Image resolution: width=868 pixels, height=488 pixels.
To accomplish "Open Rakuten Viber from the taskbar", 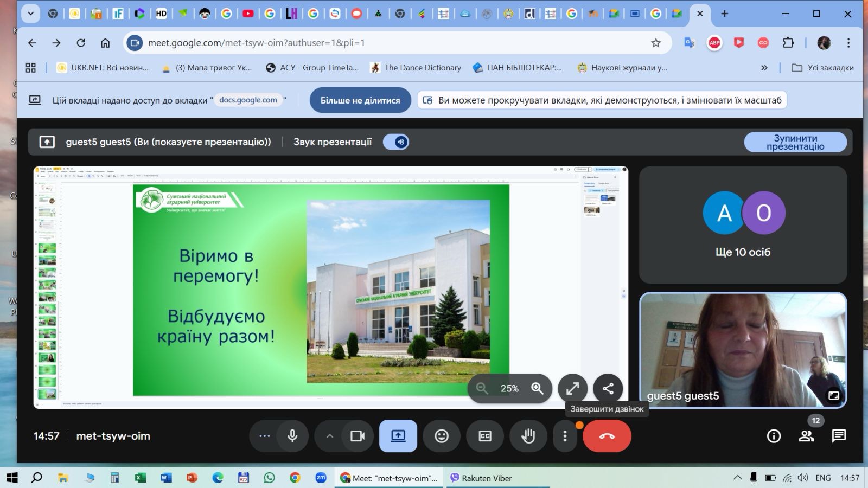I will [481, 478].
